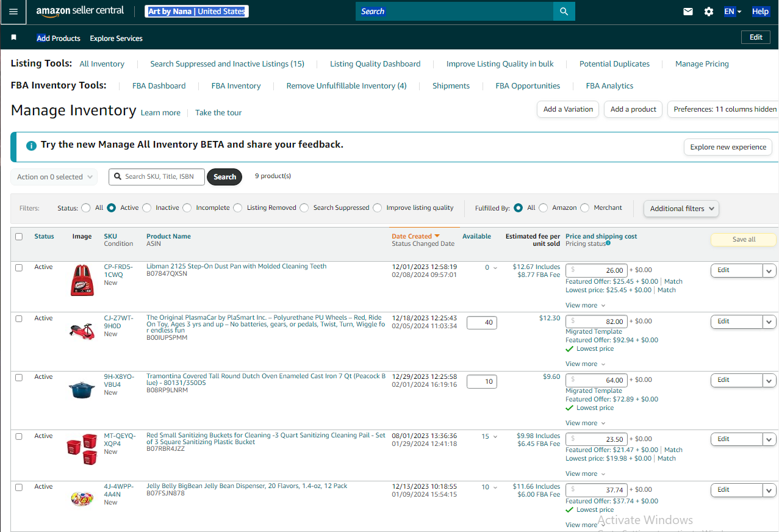Image resolution: width=779 pixels, height=532 pixels.
Task: Expand View more under PlasmaCar pricing
Action: click(586, 364)
